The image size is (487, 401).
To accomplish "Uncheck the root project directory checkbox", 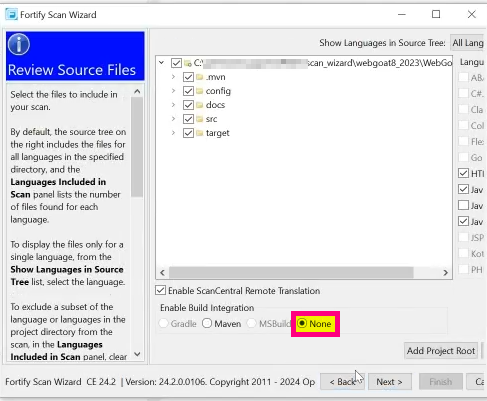I will pyautogui.click(x=176, y=63).
